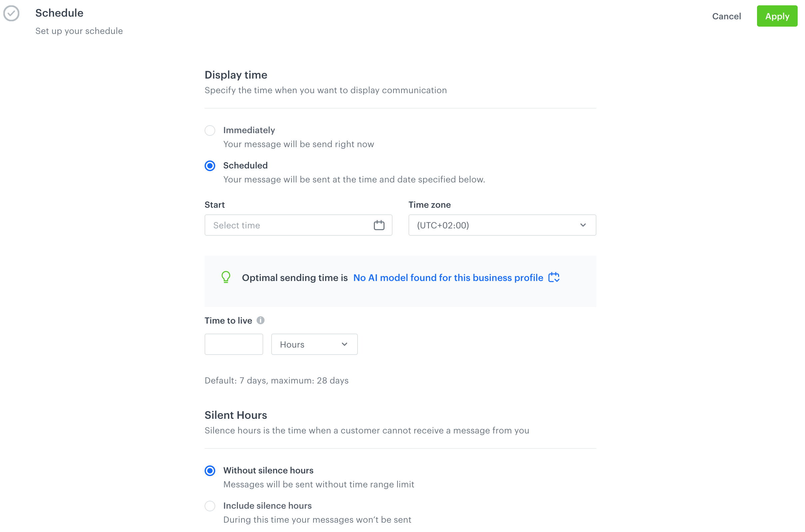The height and width of the screenshot is (532, 805).
Task: Open the No AI model found link
Action: click(x=448, y=278)
